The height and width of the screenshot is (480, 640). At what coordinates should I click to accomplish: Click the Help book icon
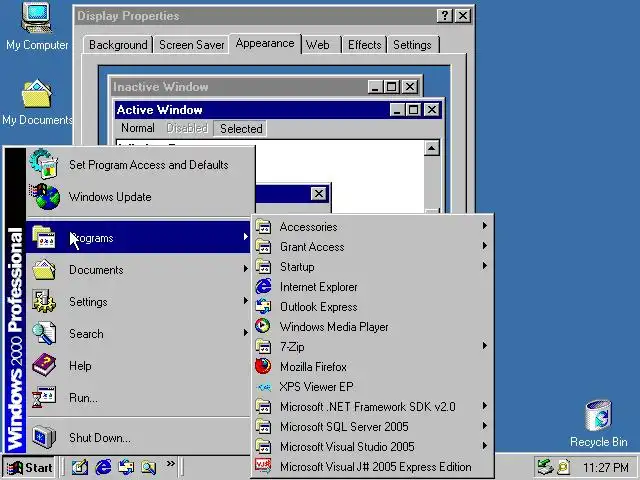(44, 365)
